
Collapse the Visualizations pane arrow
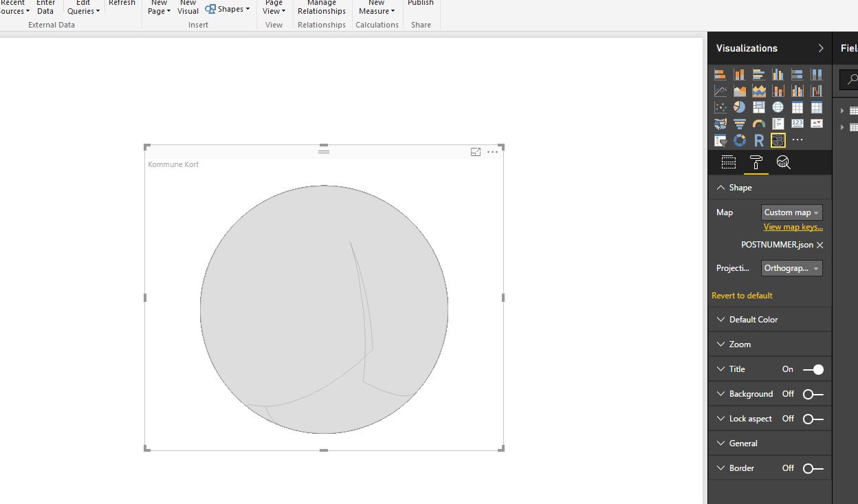pyautogui.click(x=820, y=48)
